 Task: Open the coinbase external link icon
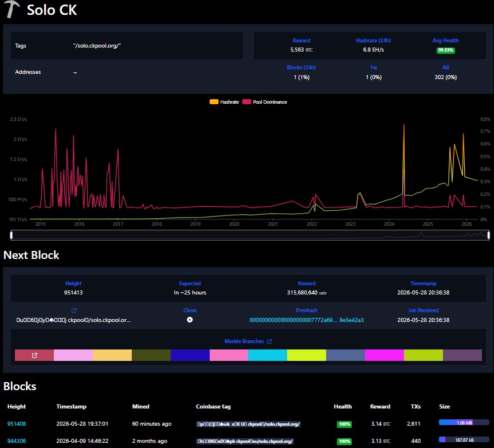[x=74, y=311]
